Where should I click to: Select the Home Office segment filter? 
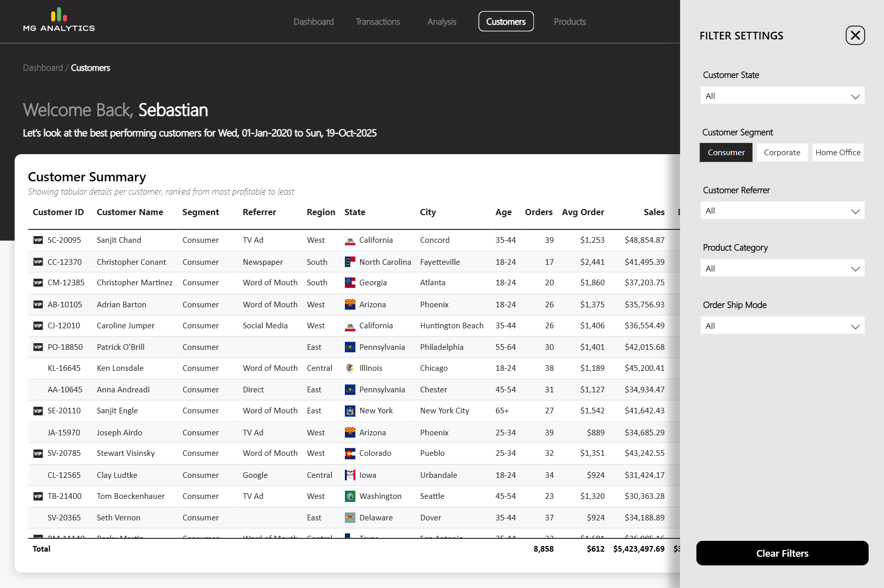pyautogui.click(x=837, y=153)
